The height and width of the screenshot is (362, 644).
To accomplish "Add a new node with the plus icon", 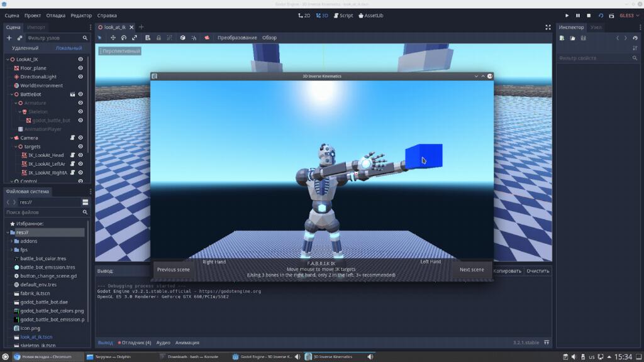I will click(x=9, y=38).
